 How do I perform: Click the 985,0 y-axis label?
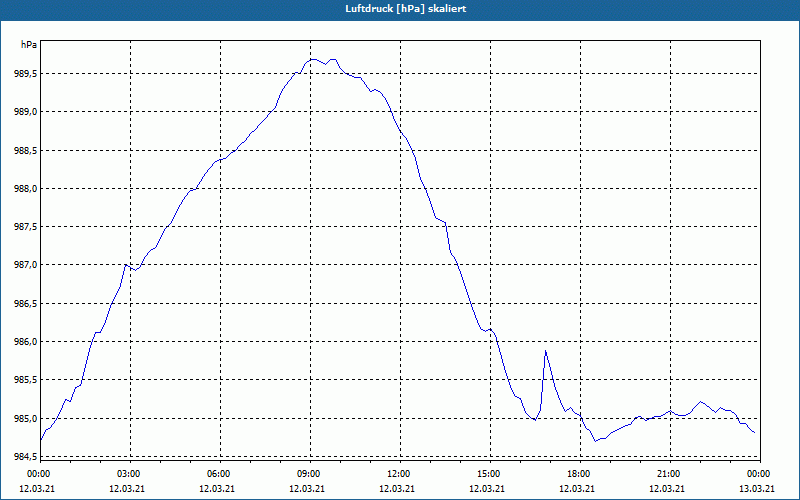point(26,418)
